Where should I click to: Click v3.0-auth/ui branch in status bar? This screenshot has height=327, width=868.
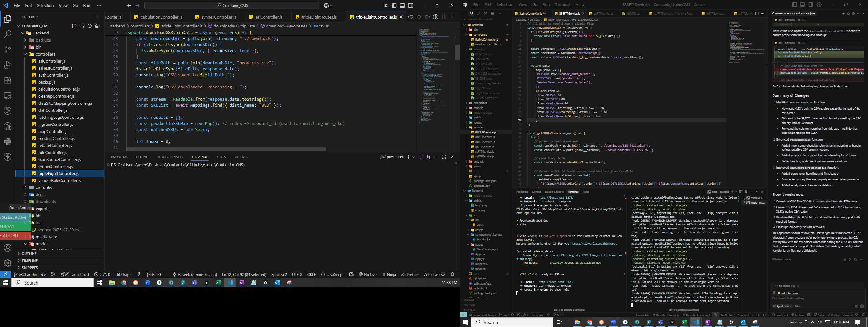(26, 274)
